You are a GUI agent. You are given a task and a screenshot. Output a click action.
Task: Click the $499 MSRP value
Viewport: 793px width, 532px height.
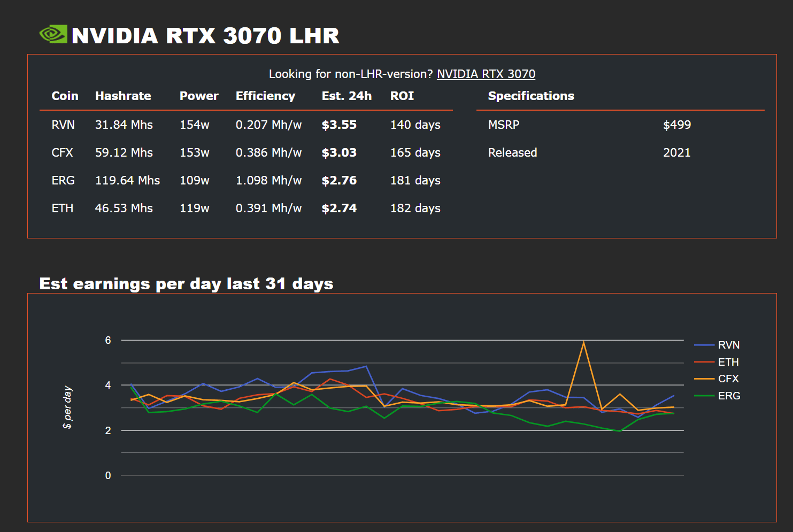677,125
